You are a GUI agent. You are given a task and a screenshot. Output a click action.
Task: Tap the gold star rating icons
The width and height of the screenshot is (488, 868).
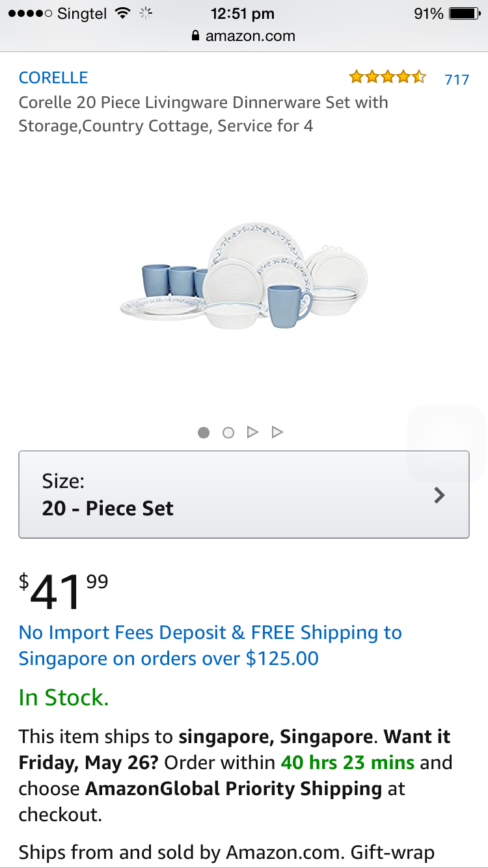click(x=387, y=78)
